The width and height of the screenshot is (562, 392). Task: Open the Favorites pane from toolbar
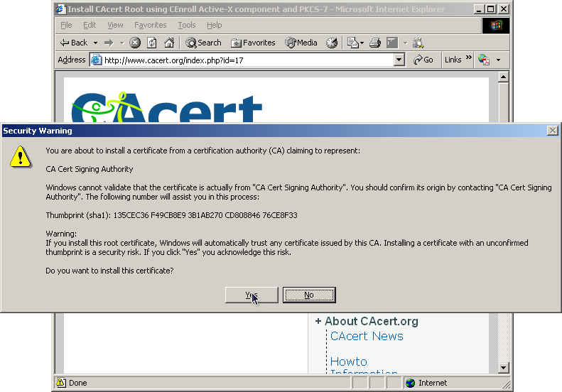253,43
